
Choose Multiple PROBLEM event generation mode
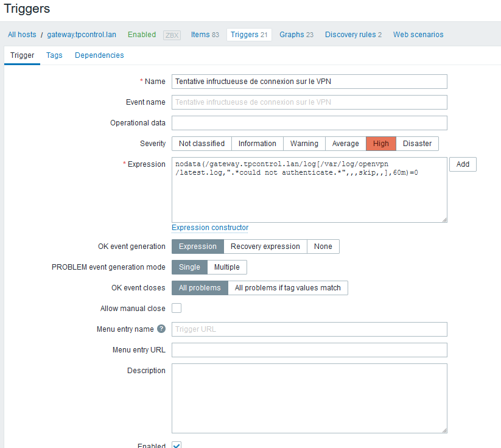tap(226, 267)
